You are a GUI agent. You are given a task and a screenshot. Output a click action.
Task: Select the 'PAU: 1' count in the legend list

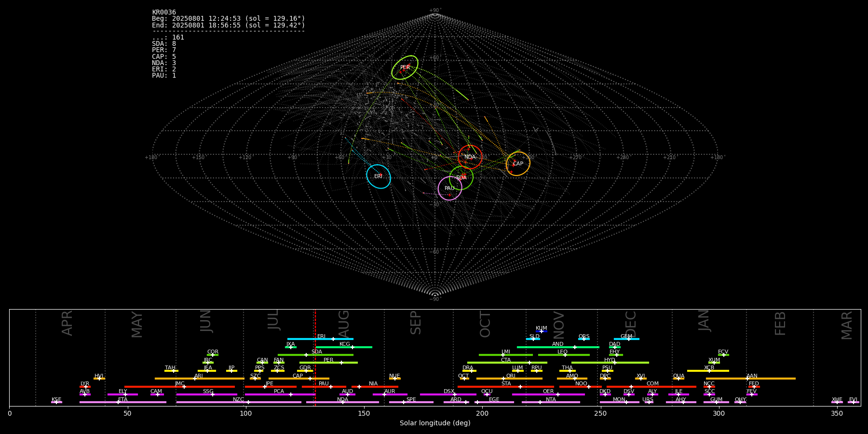point(164,76)
